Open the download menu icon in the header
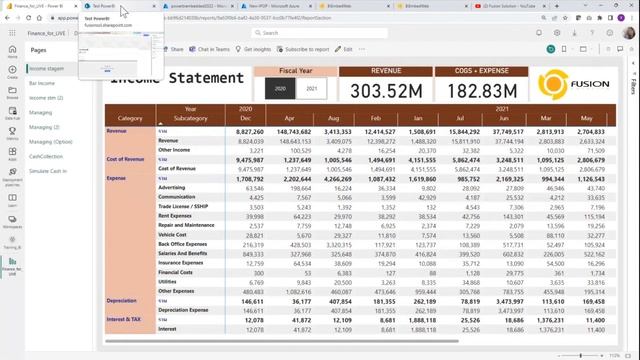Image resolution: width=640 pixels, height=360 pixels. pyautogui.click(x=574, y=33)
